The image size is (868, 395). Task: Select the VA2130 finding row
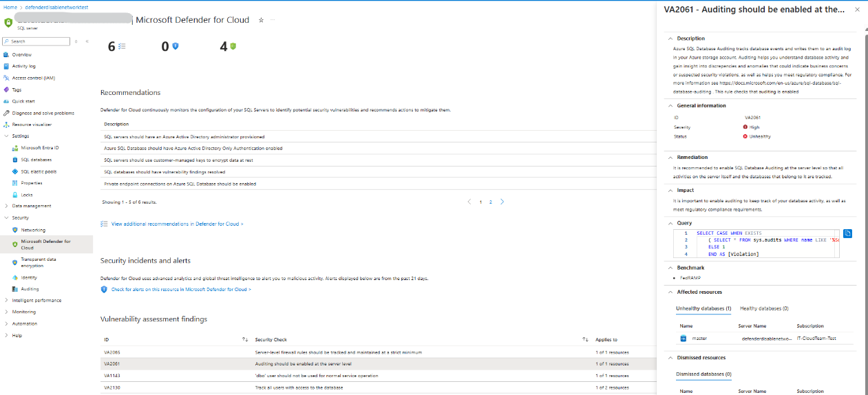point(378,387)
